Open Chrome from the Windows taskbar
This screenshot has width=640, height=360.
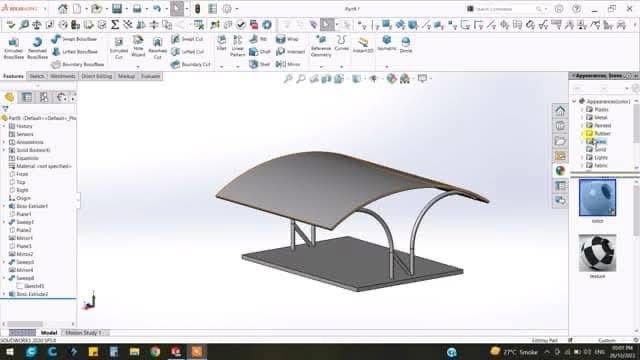click(155, 351)
